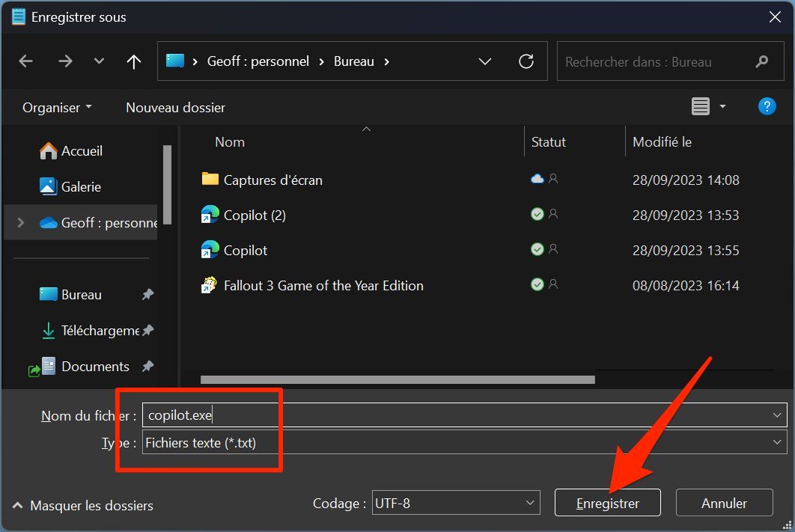Open Accueil in the navigation pane
The height and width of the screenshot is (532, 795).
pyautogui.click(x=71, y=151)
